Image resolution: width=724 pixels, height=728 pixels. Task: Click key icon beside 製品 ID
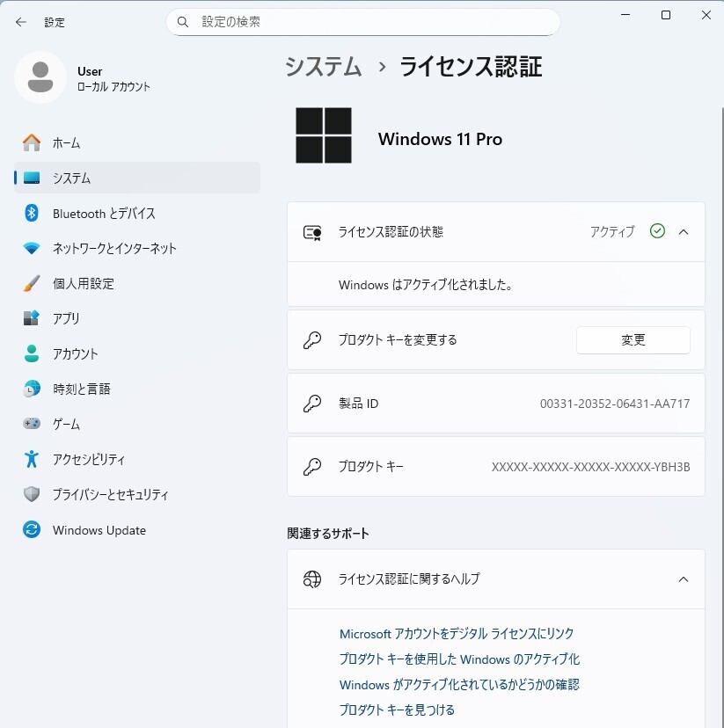click(x=312, y=404)
